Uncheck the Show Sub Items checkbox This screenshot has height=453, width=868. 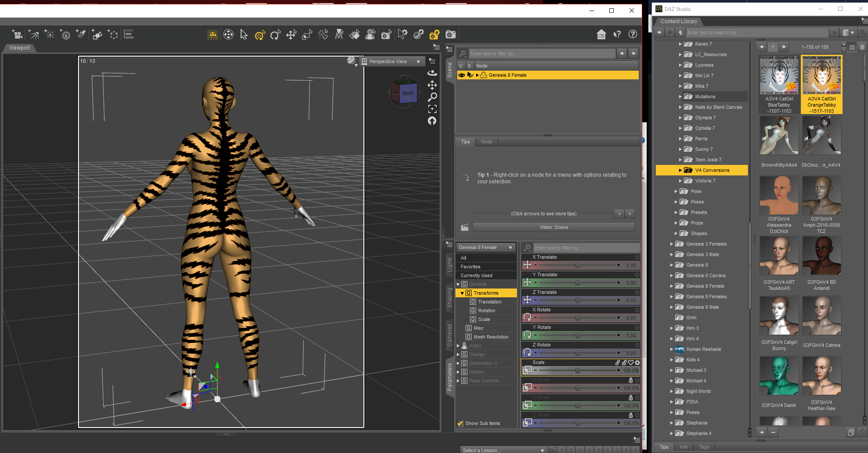[x=460, y=423]
